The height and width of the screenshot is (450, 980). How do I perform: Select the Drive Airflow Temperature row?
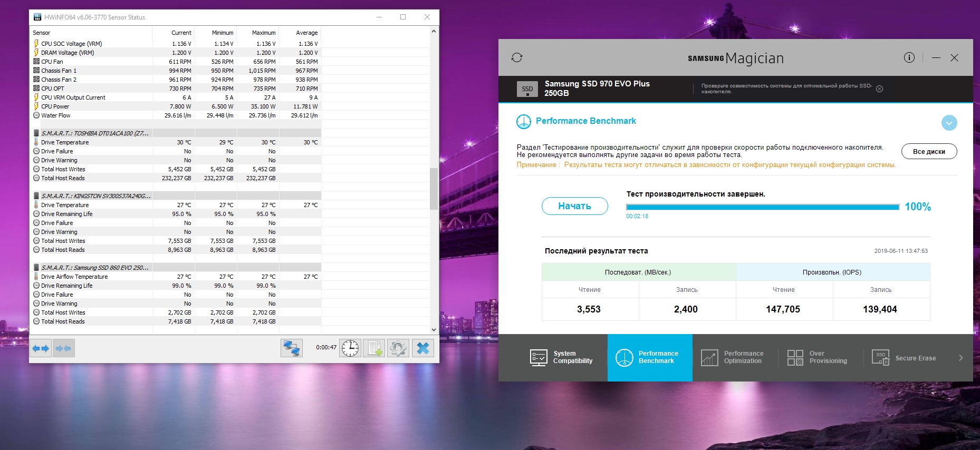pyautogui.click(x=176, y=277)
